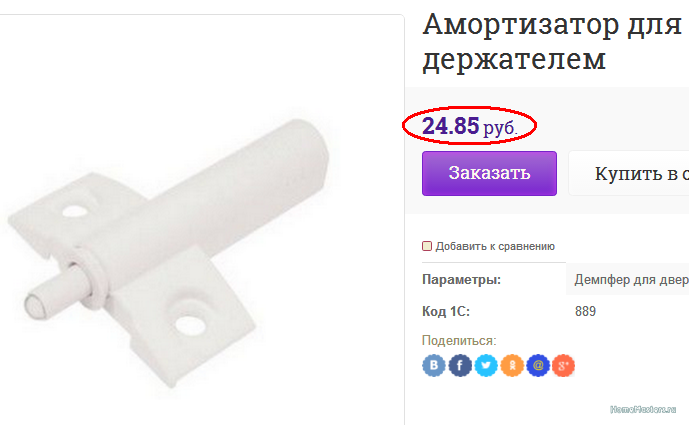Share on Odnoklassniki with orange icon
Image resolution: width=689 pixels, height=425 pixels.
[512, 365]
